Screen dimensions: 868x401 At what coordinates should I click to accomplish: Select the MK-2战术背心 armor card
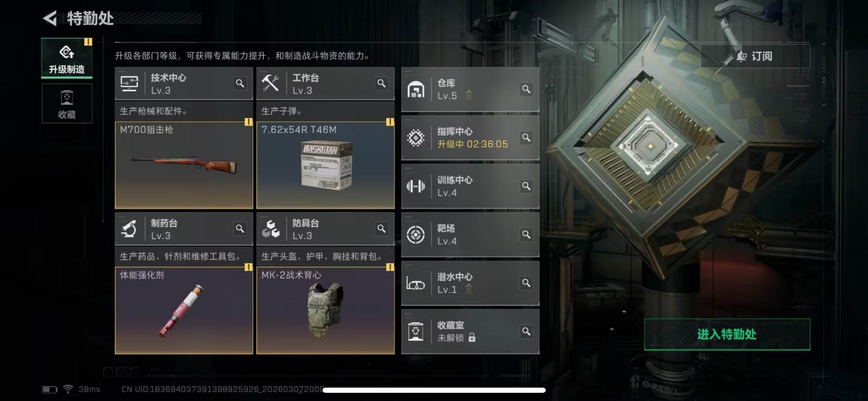tap(325, 311)
